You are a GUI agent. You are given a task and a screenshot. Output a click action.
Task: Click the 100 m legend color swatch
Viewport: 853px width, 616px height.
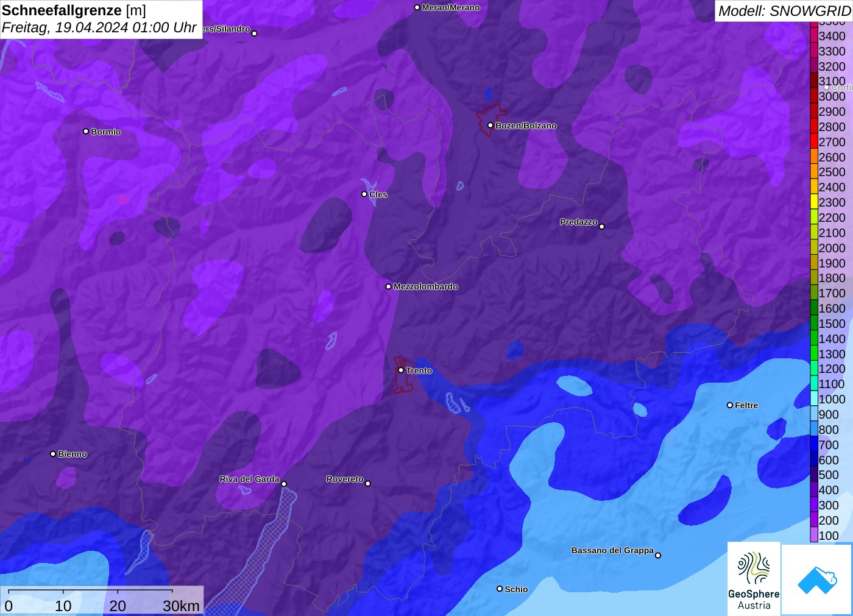point(814,535)
